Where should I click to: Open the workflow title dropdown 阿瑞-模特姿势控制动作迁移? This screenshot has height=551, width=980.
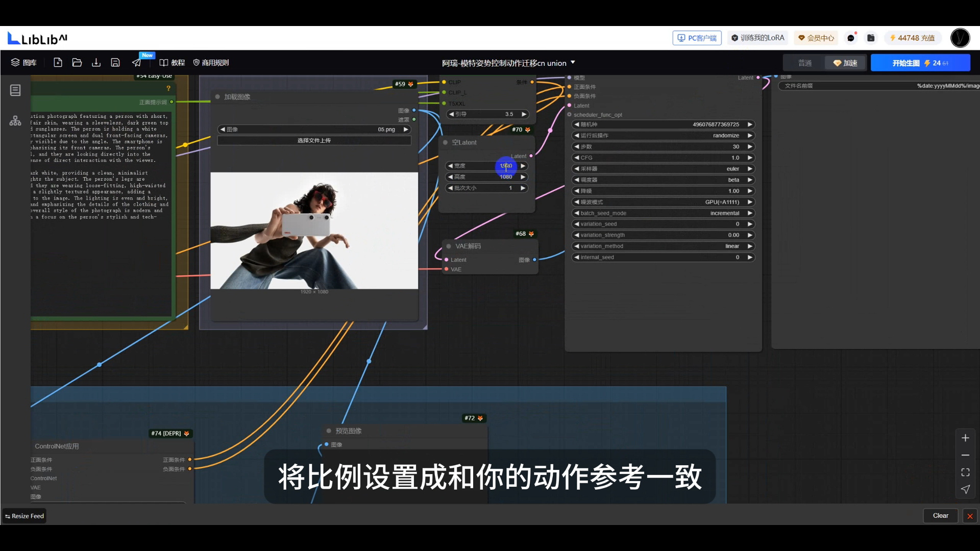coord(573,63)
